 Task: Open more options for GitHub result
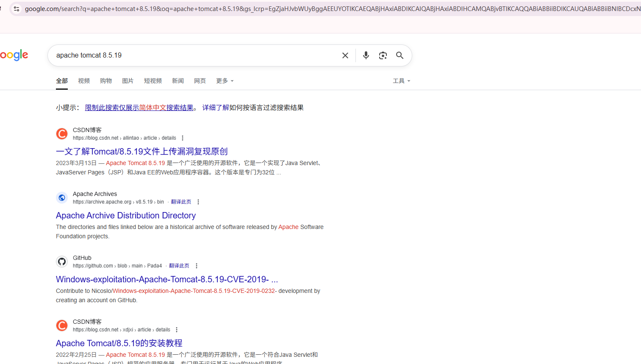(197, 266)
